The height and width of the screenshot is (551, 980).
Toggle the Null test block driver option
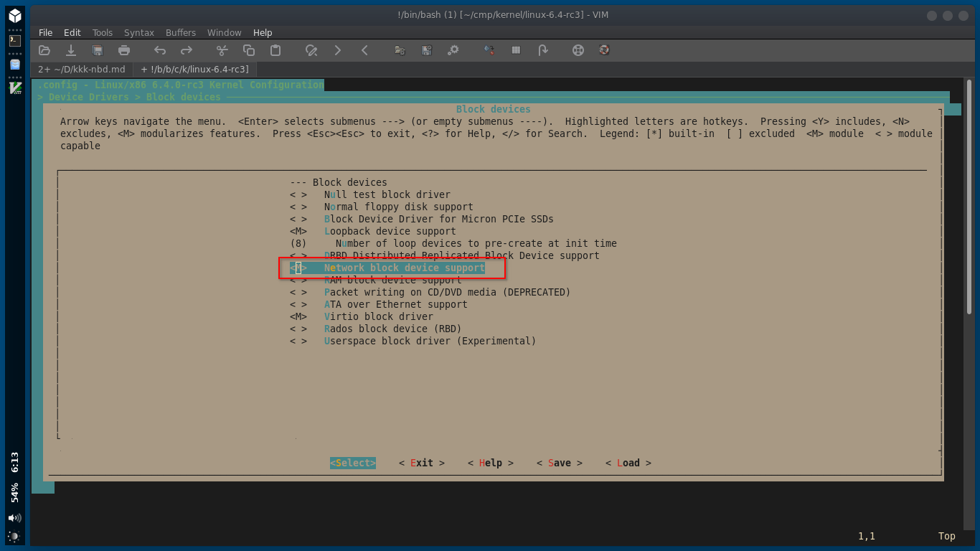point(370,194)
